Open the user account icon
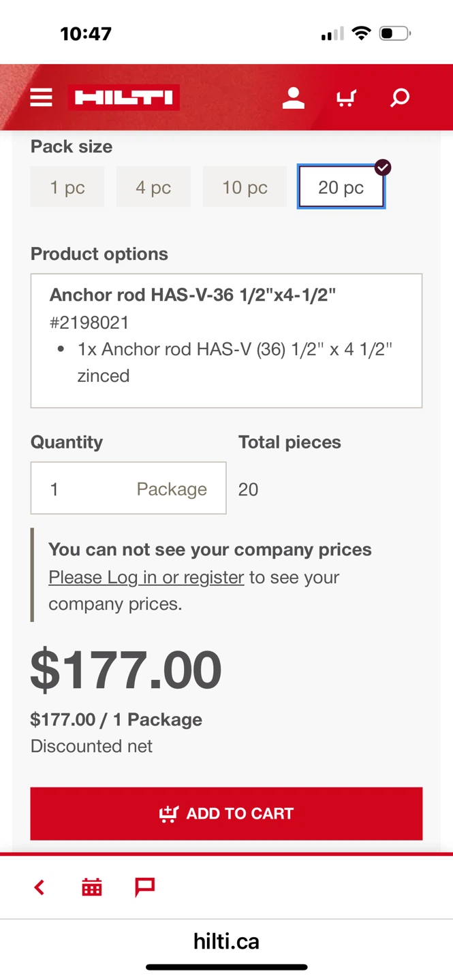453x980 pixels. (x=293, y=98)
